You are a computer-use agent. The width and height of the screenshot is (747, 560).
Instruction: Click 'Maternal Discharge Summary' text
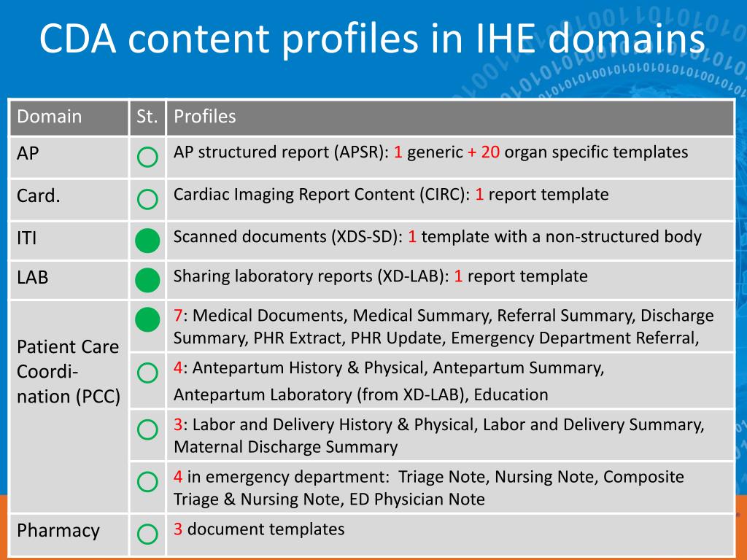[x=285, y=447]
